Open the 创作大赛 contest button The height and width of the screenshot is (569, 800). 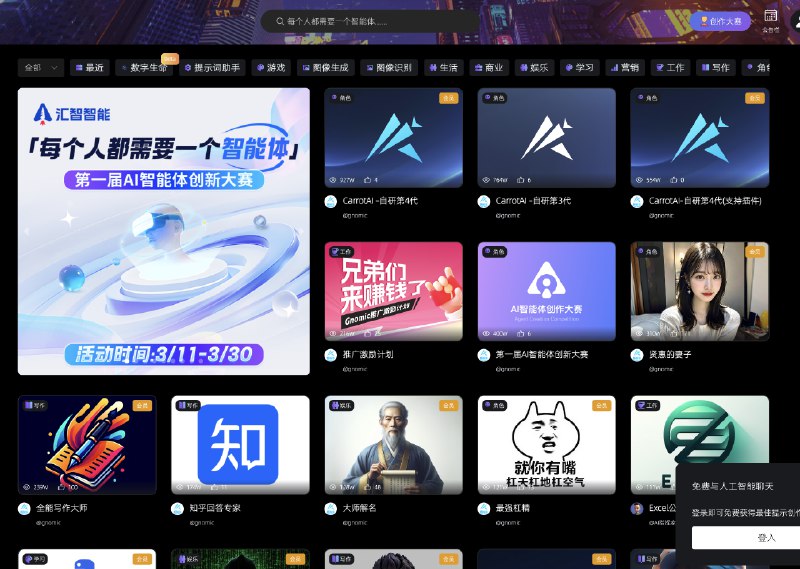point(720,21)
